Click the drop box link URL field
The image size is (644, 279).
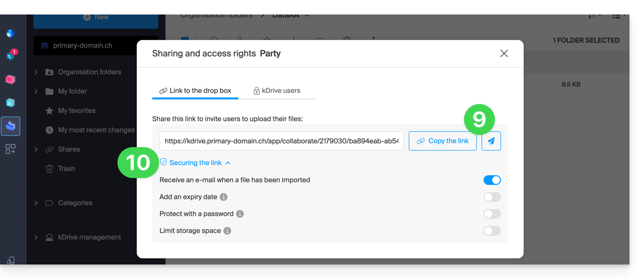(x=281, y=141)
